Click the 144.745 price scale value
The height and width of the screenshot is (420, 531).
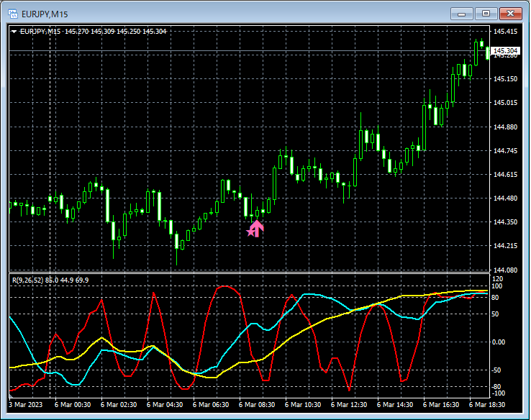[505, 150]
